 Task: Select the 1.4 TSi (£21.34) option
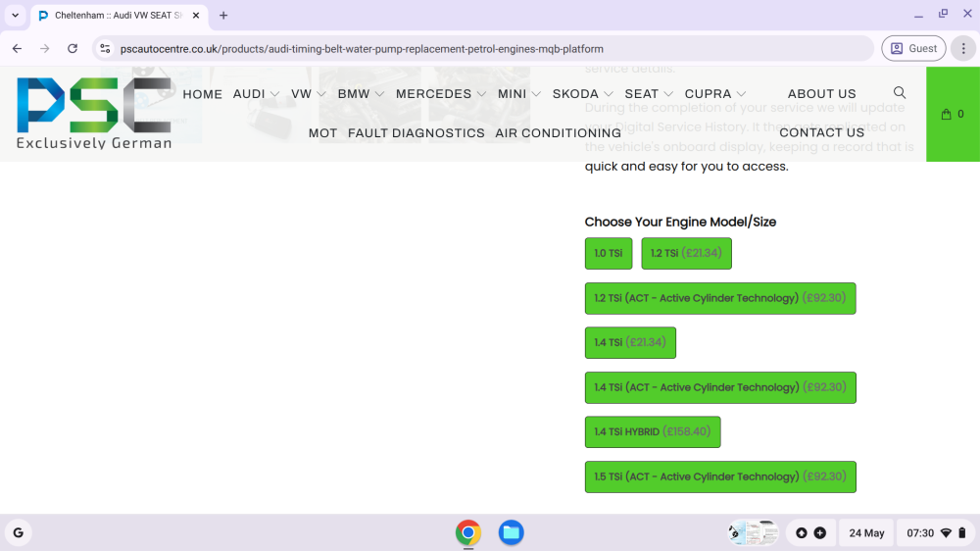[x=630, y=343]
